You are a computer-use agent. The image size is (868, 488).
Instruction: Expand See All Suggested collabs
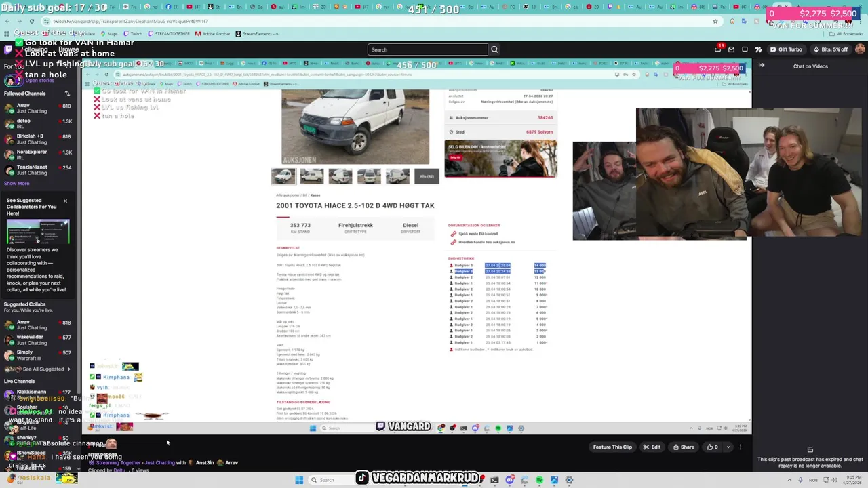pyautogui.click(x=42, y=369)
